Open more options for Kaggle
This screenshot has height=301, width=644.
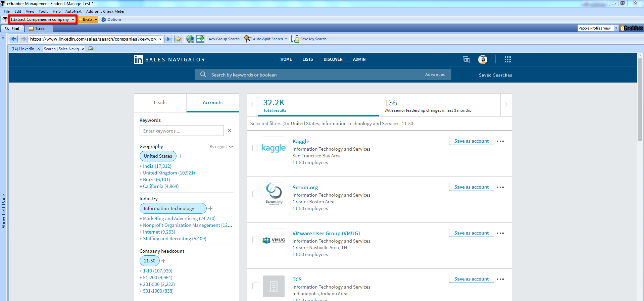coord(500,141)
